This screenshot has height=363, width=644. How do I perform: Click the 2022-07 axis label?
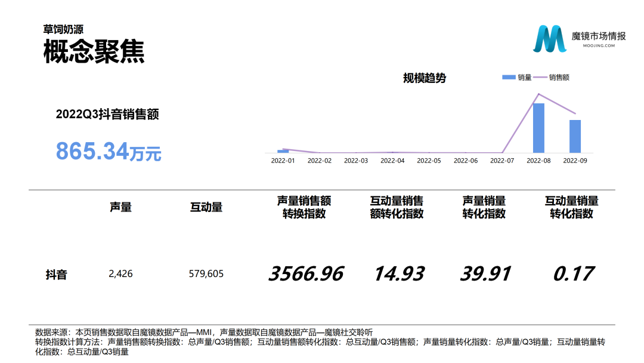tap(502, 161)
